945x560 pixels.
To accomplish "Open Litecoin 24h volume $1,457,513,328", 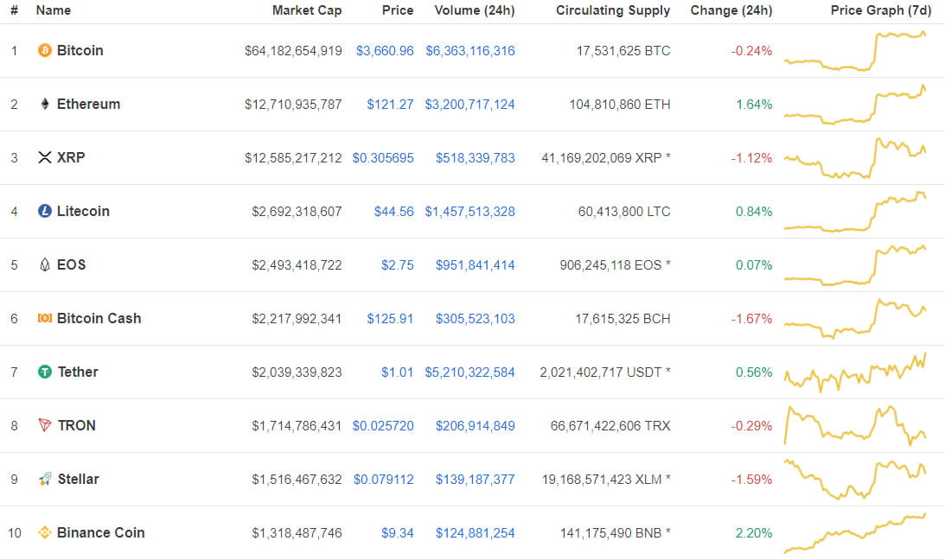I will click(x=470, y=212).
